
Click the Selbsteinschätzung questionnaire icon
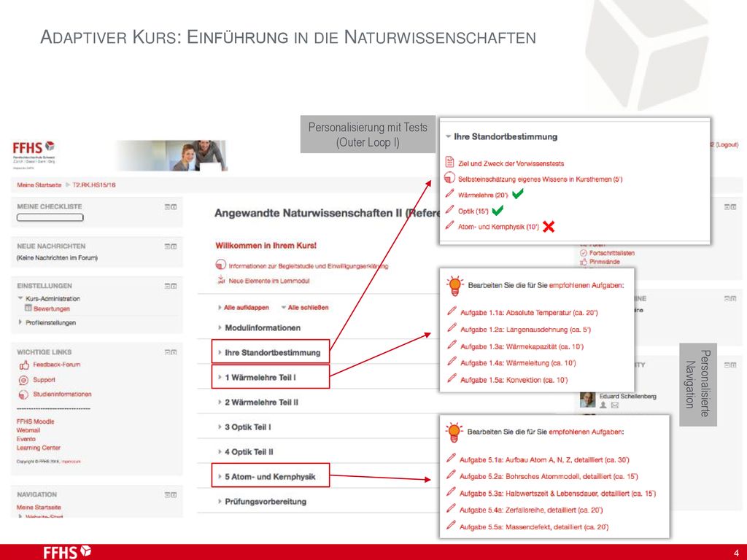(x=449, y=179)
